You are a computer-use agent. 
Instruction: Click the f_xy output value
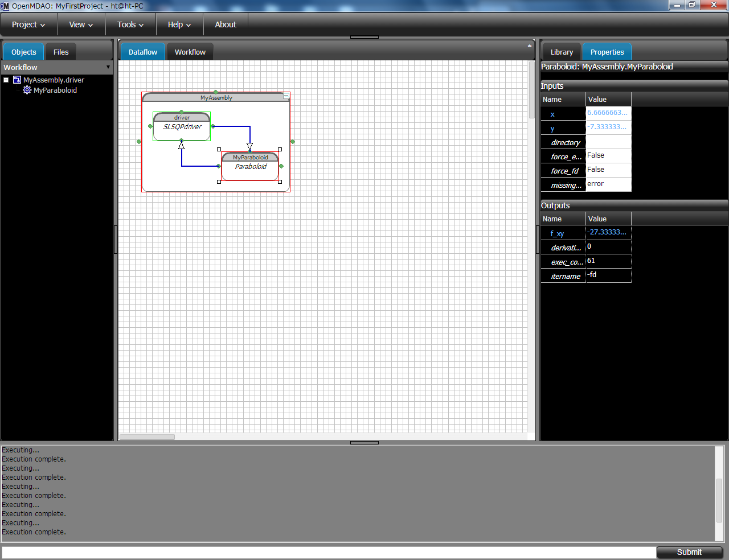(608, 232)
